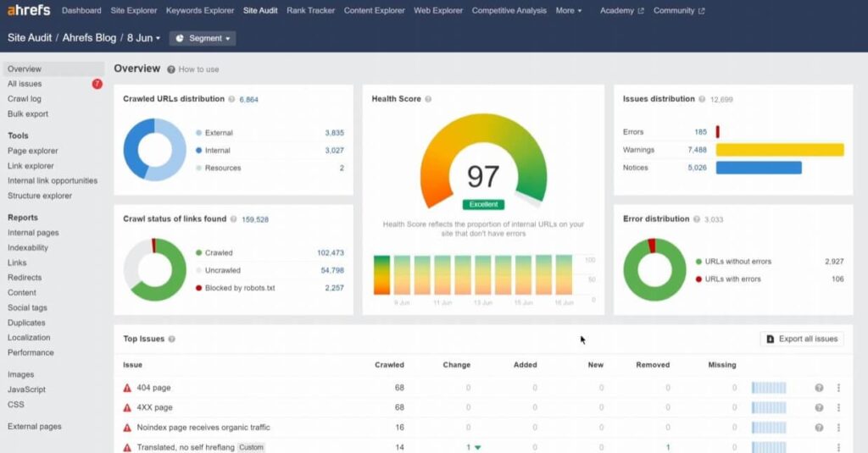Open Content Explorer
Viewport: 868px width, 453px height.
tap(374, 10)
